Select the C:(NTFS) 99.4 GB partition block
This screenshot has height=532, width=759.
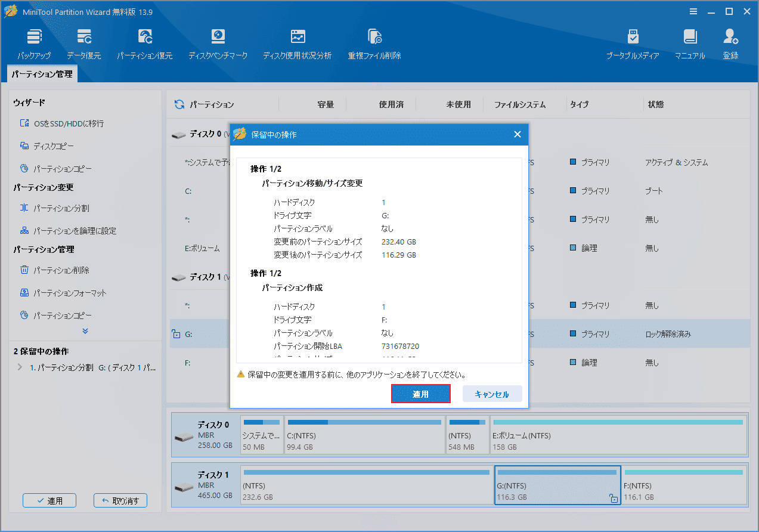pyautogui.click(x=364, y=436)
